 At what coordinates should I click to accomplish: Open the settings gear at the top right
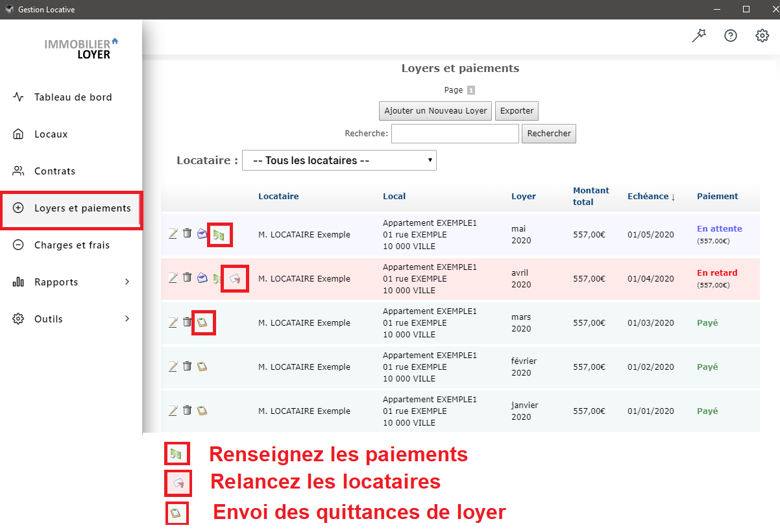pos(762,36)
